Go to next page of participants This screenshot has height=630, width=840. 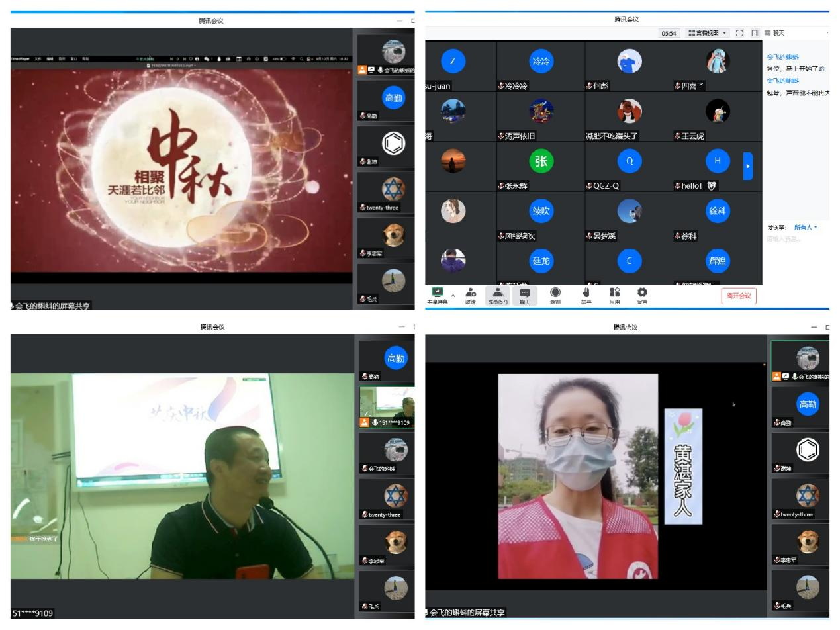tap(748, 166)
